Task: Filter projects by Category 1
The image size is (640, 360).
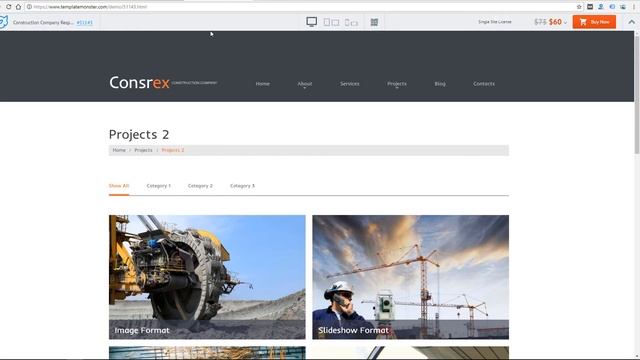Action: tap(159, 186)
